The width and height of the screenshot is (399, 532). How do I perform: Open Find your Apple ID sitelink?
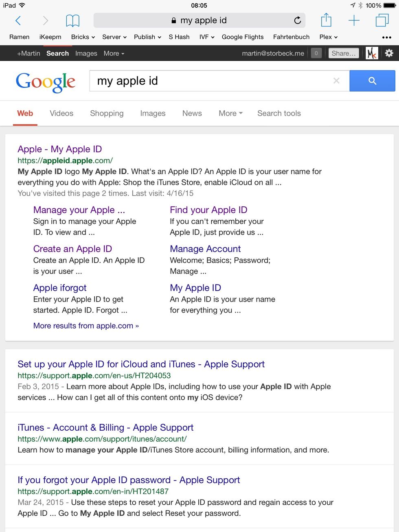coord(208,210)
